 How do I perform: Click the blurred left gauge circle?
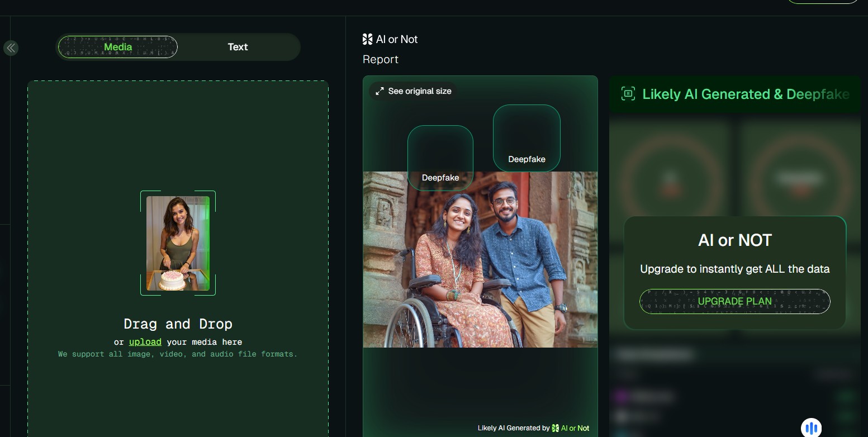[x=670, y=180]
